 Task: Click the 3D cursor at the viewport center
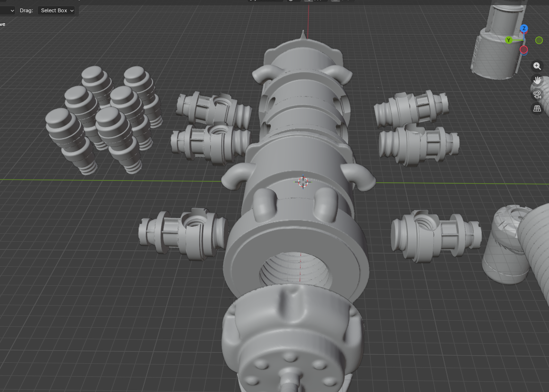[302, 182]
